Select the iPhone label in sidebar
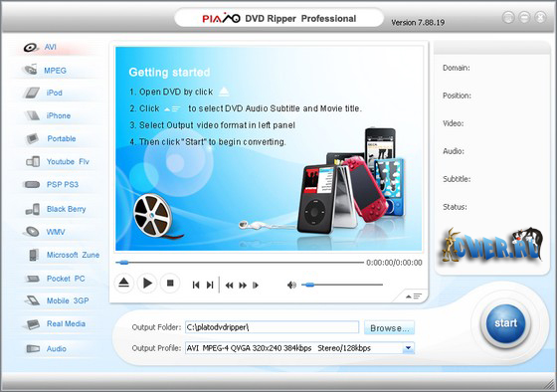Screen dimensions: 557x392 pos(59,115)
